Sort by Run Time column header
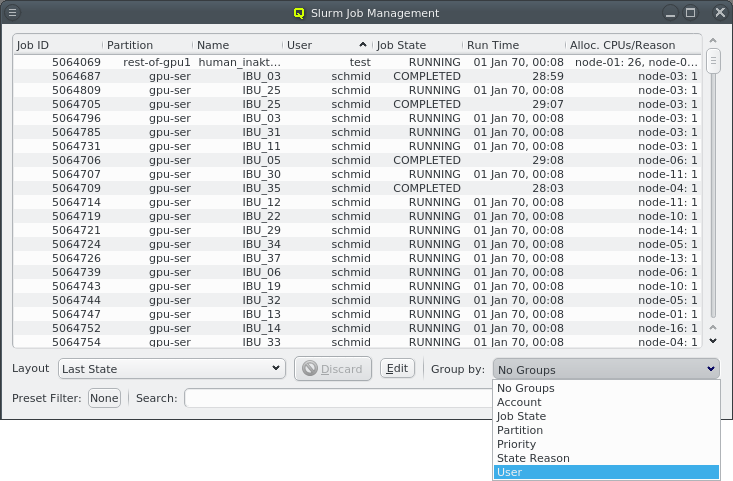 click(x=514, y=45)
